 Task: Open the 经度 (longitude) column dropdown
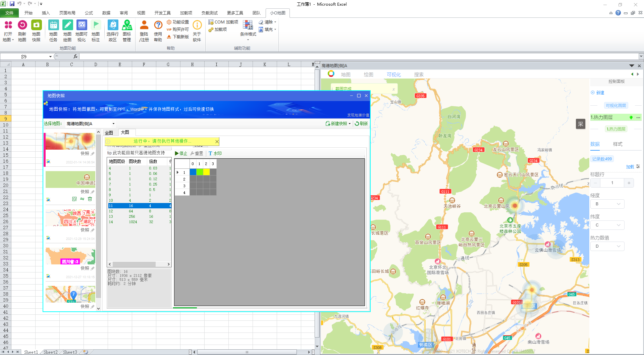click(607, 204)
